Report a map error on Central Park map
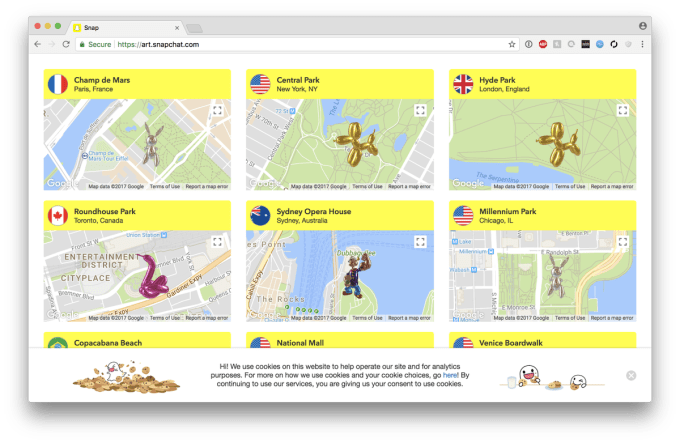The height and width of the screenshot is (443, 680). pyautogui.click(x=409, y=186)
